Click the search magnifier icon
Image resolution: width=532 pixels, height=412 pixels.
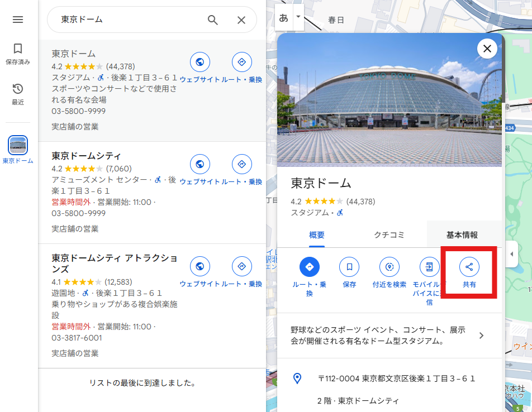pyautogui.click(x=212, y=20)
